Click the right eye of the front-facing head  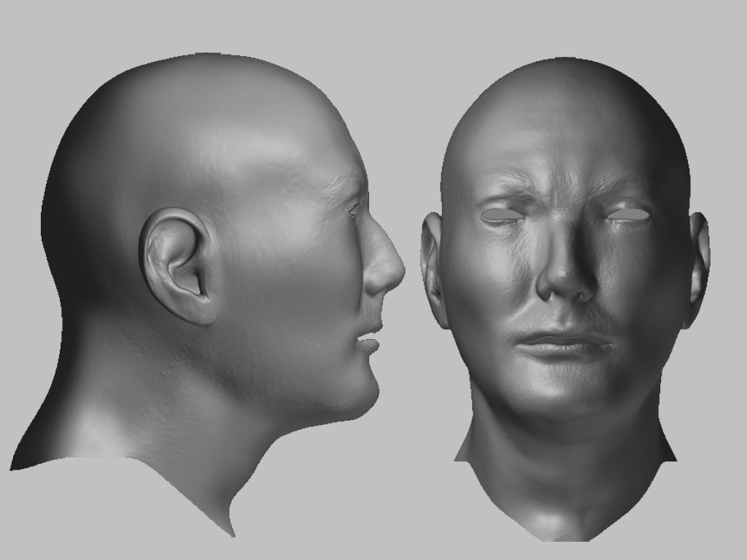[627, 214]
